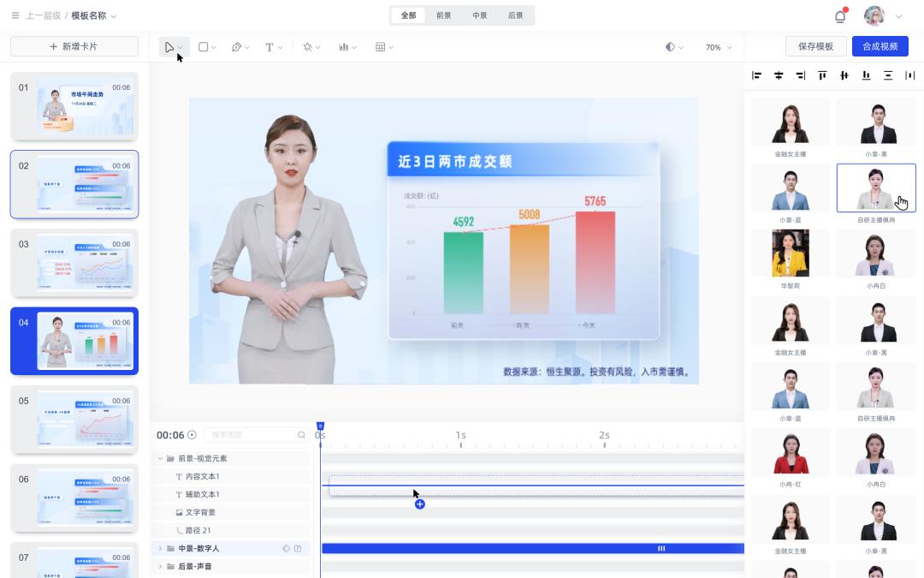The image size is (924, 578).
Task: Click the notification bell
Action: (x=839, y=15)
